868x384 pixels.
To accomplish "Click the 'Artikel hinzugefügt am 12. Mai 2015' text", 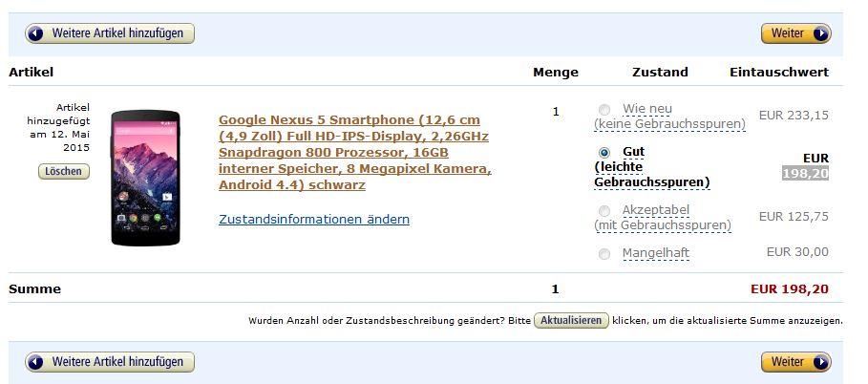I will coord(58,127).
